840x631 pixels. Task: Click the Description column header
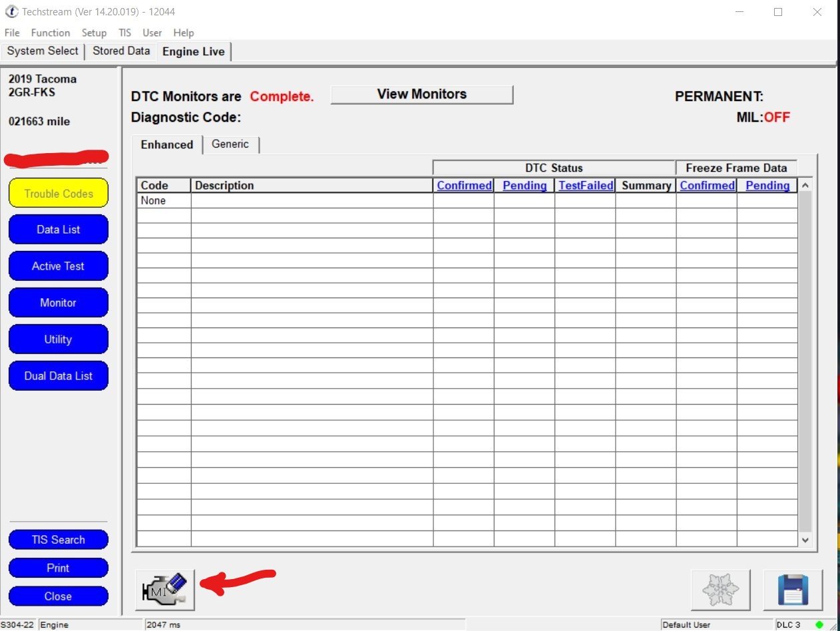312,186
